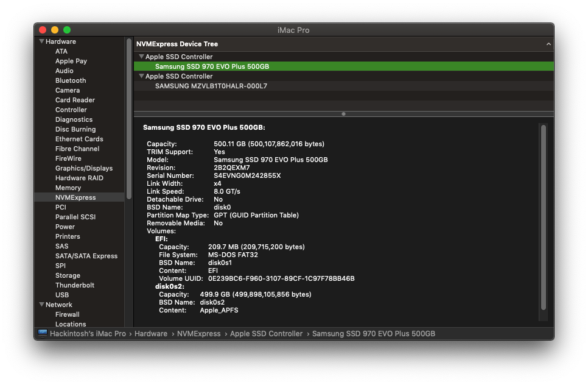Click the MS-DOS FAT32 file system value
The height and width of the screenshot is (385, 588).
(233, 255)
